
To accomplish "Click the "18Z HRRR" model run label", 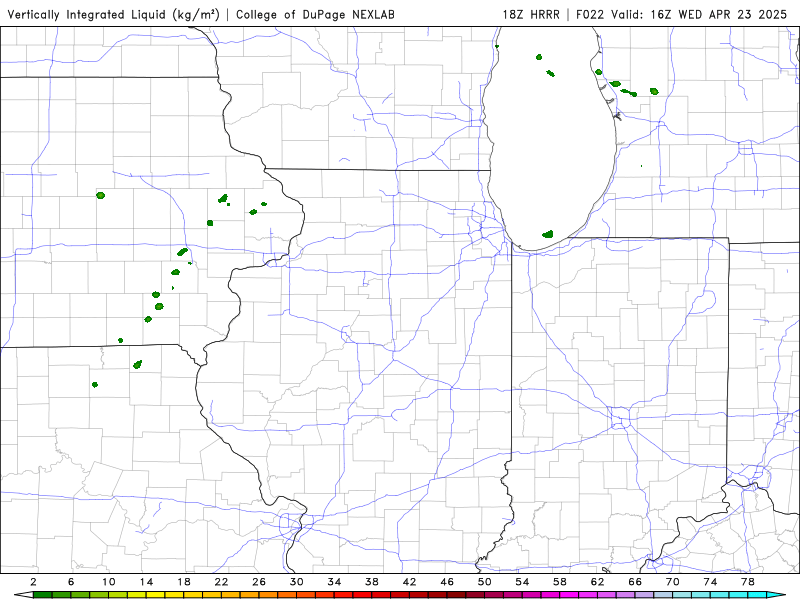I will click(531, 14).
